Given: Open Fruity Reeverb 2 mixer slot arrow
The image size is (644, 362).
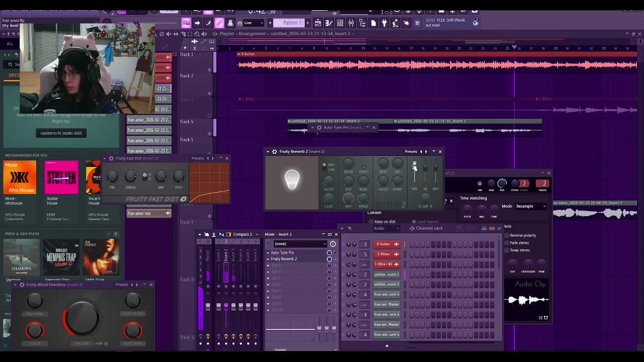Looking at the screenshot, I should click(268, 259).
